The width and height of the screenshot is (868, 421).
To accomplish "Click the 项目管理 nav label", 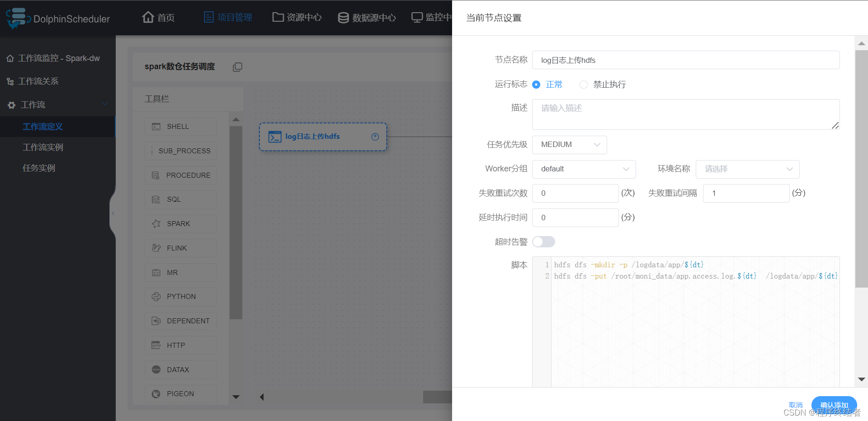I will click(235, 17).
